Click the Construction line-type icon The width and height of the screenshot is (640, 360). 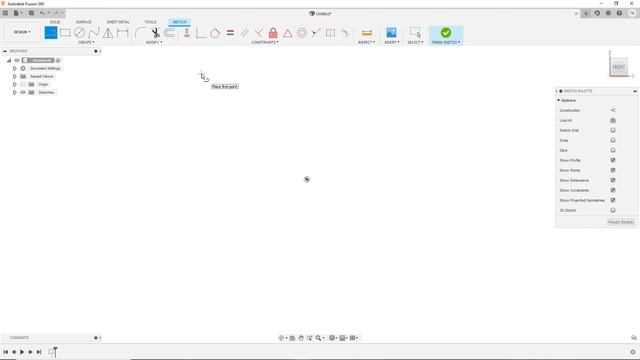(x=613, y=110)
